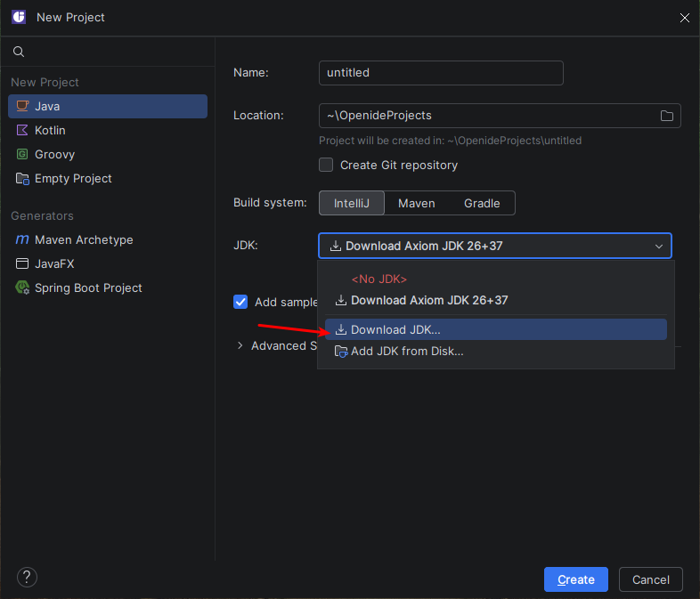The image size is (700, 599).
Task: Uncheck Add sample code checkbox
Action: 240,302
